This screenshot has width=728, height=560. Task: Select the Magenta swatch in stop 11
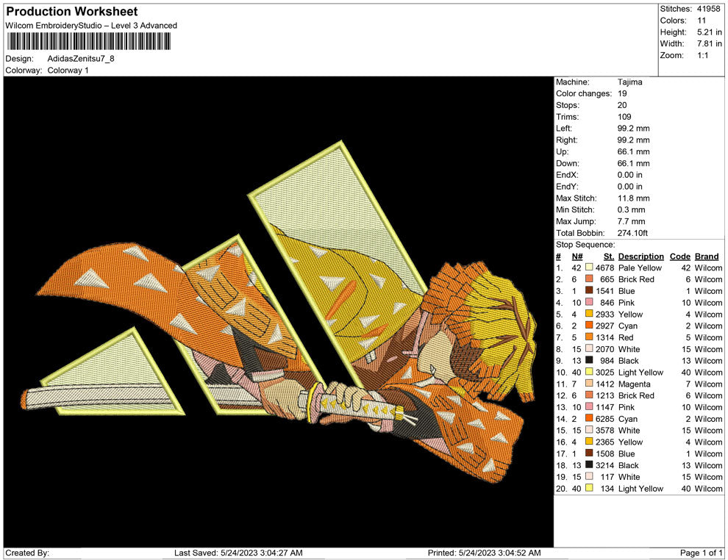(x=589, y=384)
